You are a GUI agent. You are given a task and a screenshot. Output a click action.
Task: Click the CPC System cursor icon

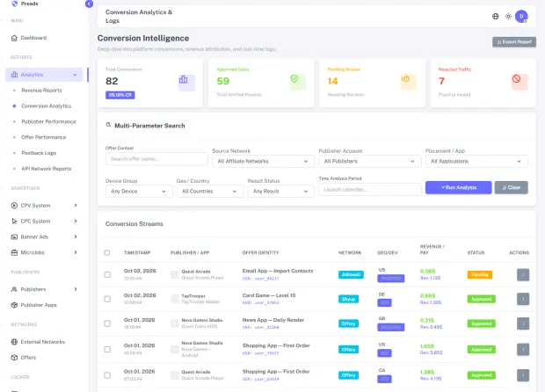(14, 221)
